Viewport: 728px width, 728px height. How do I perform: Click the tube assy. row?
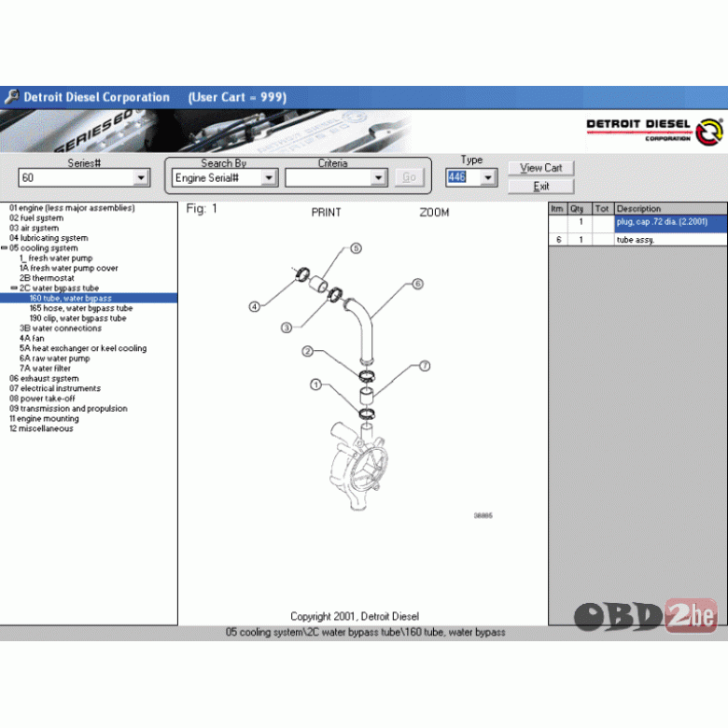[637, 240]
